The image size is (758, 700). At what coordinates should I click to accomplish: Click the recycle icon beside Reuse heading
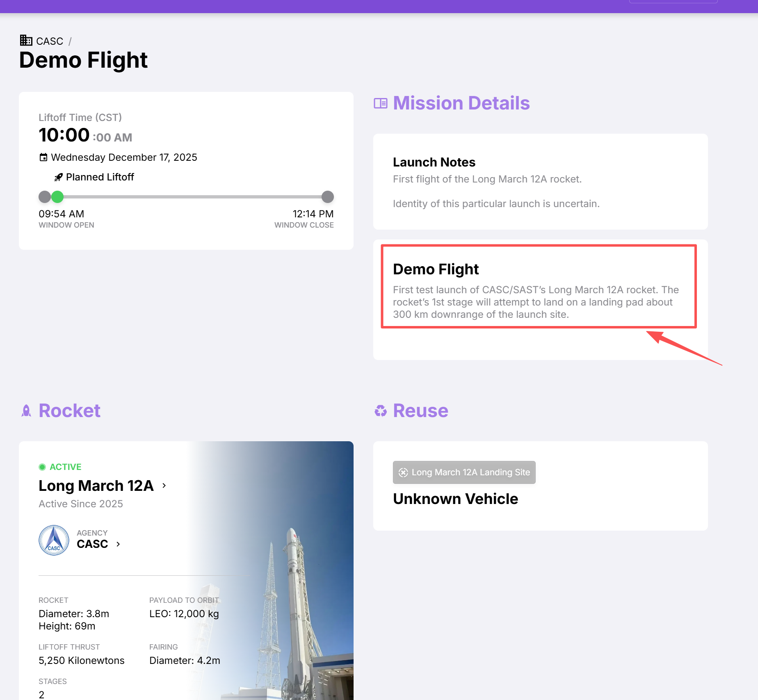(381, 411)
